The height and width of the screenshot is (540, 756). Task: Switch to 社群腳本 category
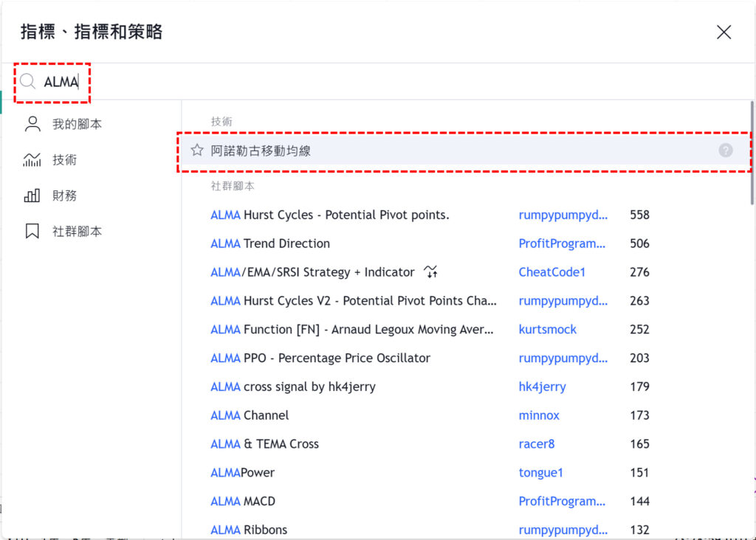77,232
